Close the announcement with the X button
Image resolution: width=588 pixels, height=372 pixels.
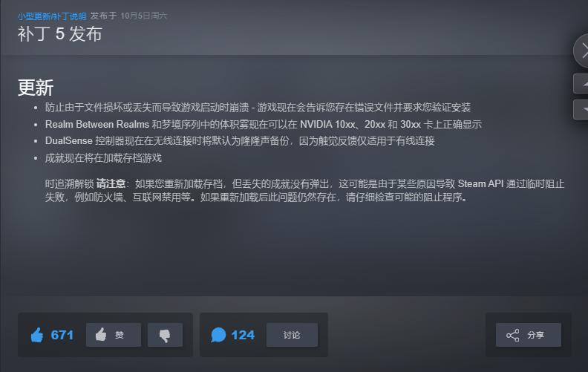[x=582, y=50]
